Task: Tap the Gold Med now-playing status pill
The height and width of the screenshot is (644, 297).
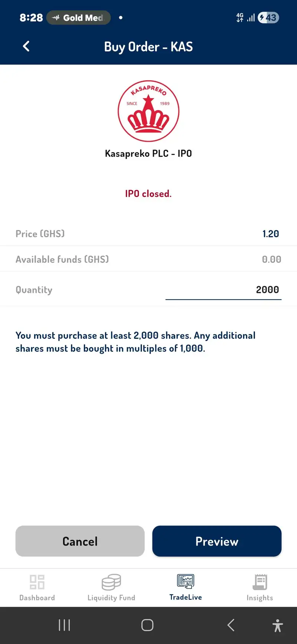Action: coord(78,17)
